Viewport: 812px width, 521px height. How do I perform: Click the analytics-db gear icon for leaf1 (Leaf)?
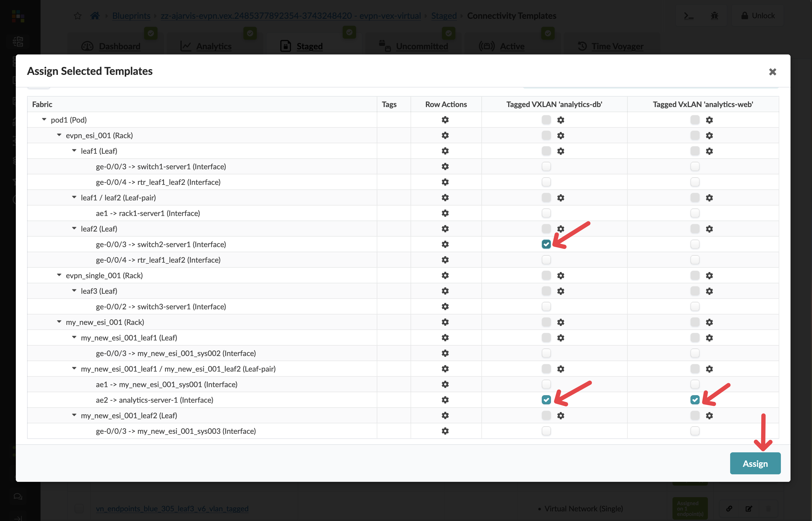click(561, 151)
